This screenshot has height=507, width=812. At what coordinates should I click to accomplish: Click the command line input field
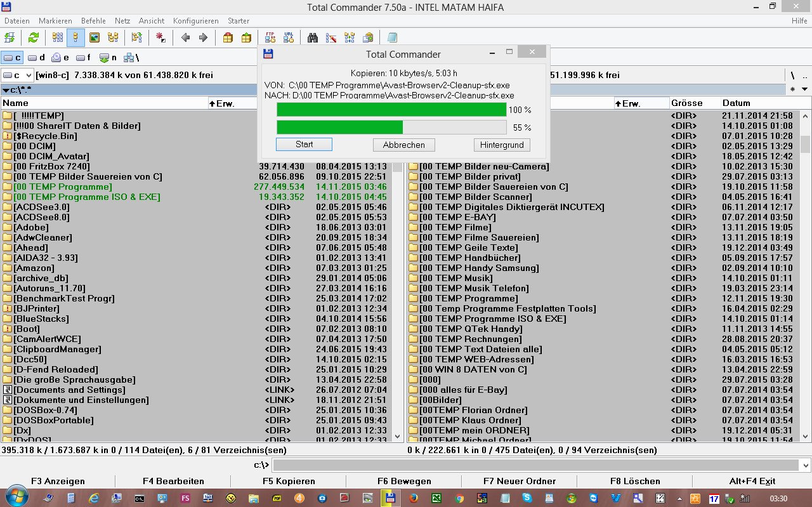[x=542, y=465]
